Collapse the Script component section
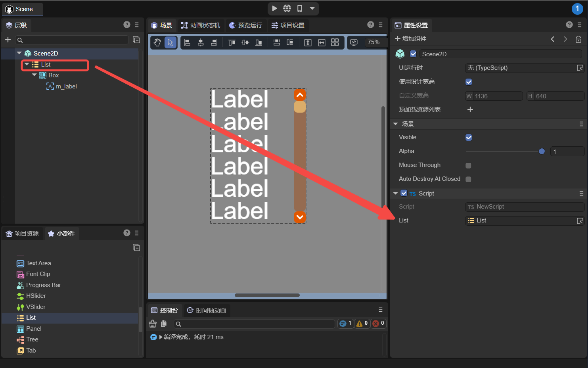This screenshot has width=588, height=368. coord(395,193)
